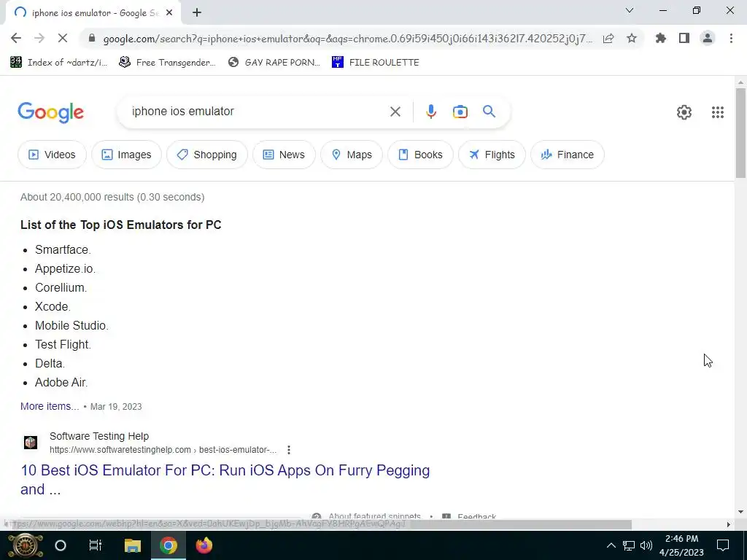Image resolution: width=747 pixels, height=560 pixels.
Task: Show hidden system tray icons
Action: 611,545
